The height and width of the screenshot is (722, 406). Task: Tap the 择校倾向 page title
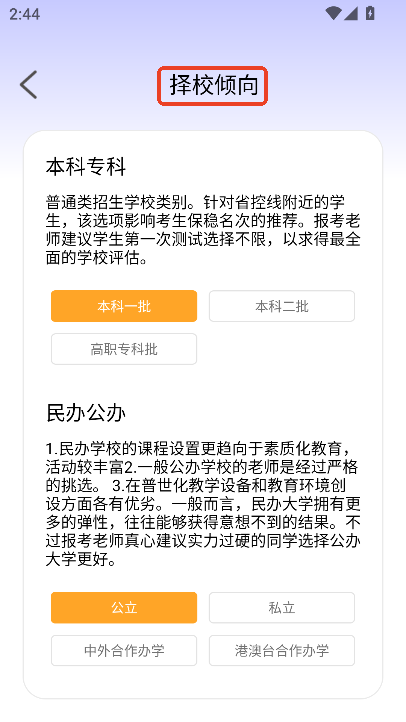click(x=213, y=86)
